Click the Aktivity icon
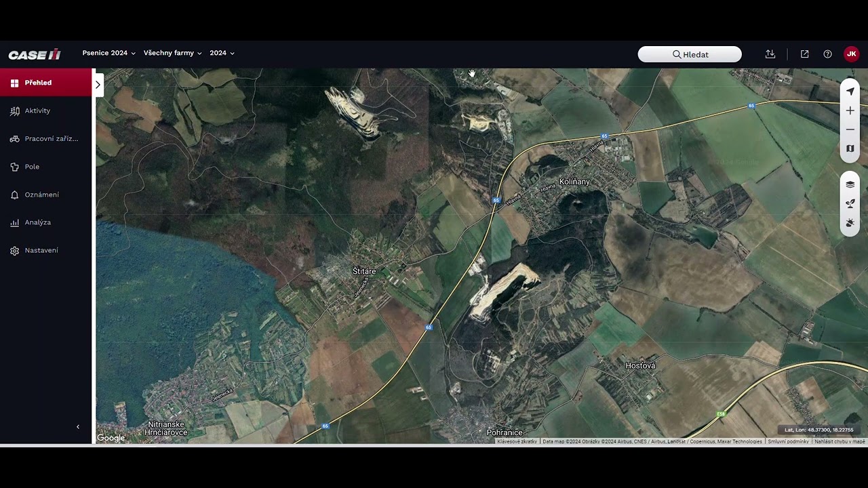 14,111
